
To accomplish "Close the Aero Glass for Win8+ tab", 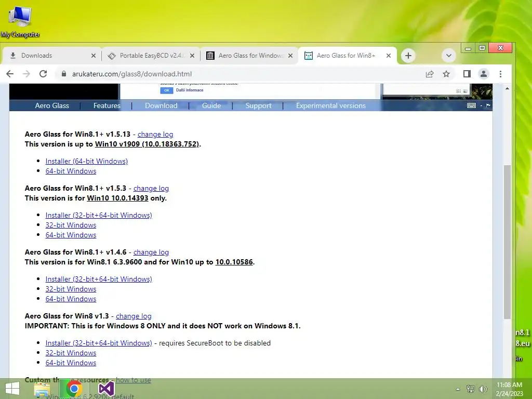I will pyautogui.click(x=389, y=56).
